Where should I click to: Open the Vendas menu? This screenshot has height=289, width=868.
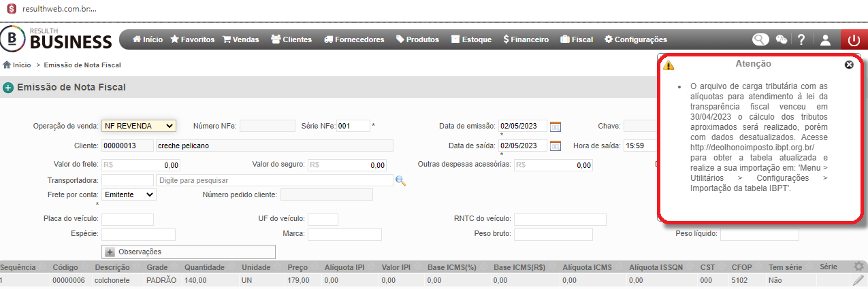click(240, 39)
